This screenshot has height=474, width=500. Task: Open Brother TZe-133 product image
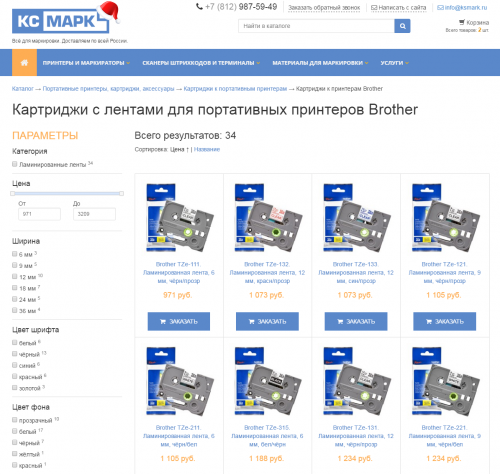click(x=356, y=217)
